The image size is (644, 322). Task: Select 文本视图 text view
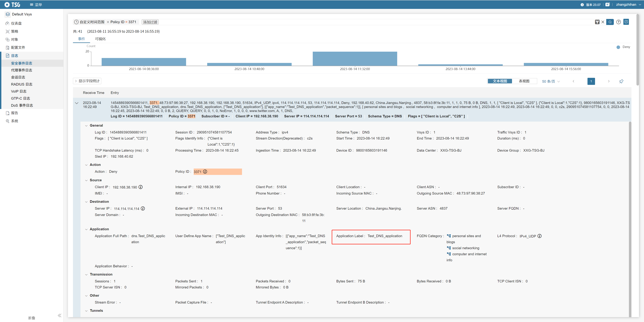click(x=500, y=81)
